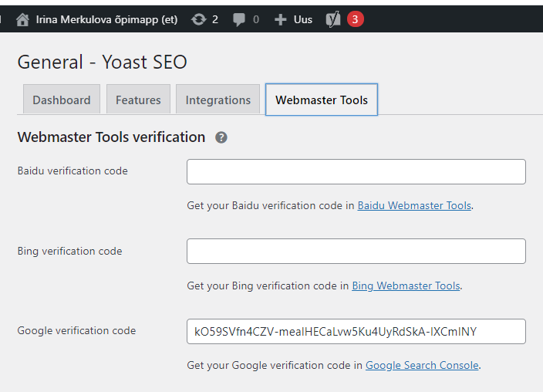Click the updates count 2

[x=215, y=19]
